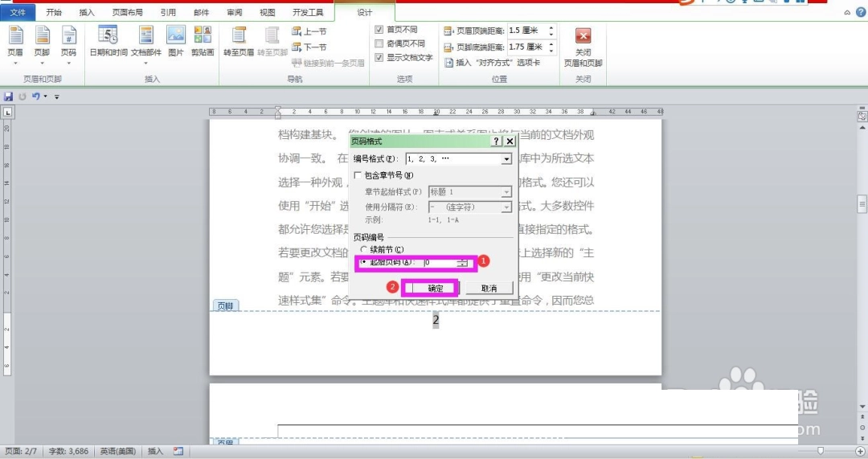Open the Undo history dropdown arrow
This screenshot has height=459, width=868.
tap(45, 96)
